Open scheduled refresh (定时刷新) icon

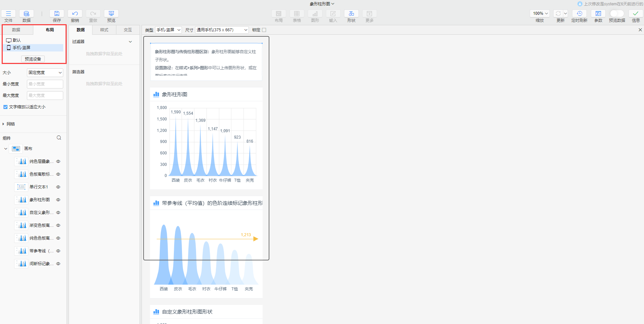(x=579, y=14)
